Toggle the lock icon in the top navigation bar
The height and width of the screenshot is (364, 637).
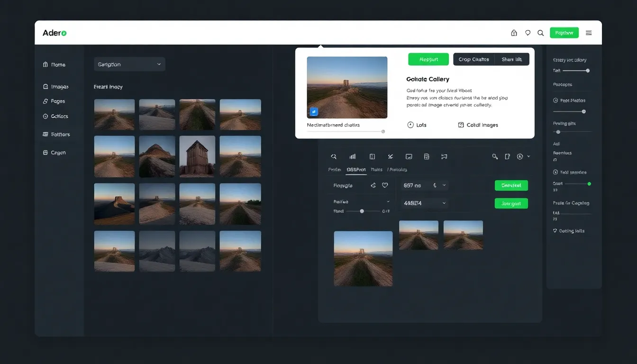pyautogui.click(x=514, y=33)
